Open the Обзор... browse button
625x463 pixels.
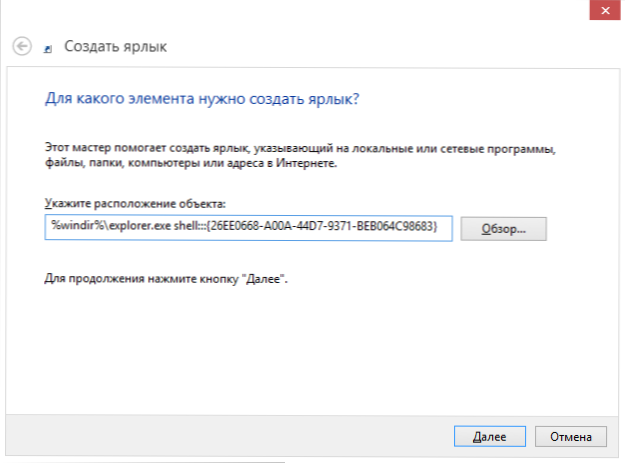coord(503,229)
